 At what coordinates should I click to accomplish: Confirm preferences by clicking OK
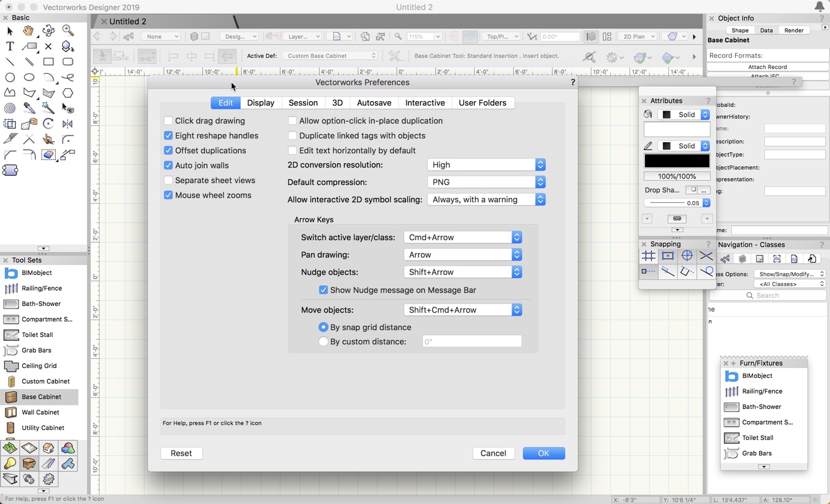(543, 453)
